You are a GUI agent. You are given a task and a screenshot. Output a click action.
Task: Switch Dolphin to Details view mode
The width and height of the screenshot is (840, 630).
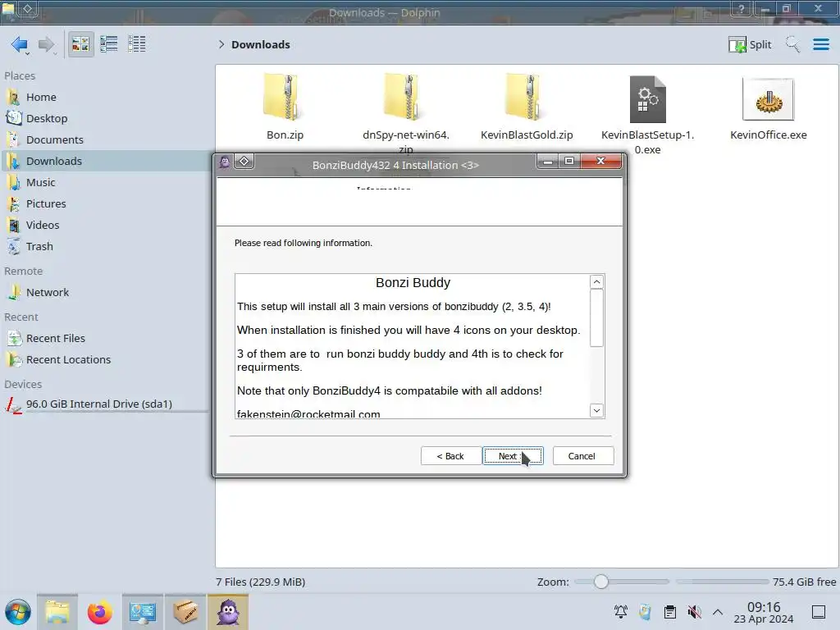137,44
